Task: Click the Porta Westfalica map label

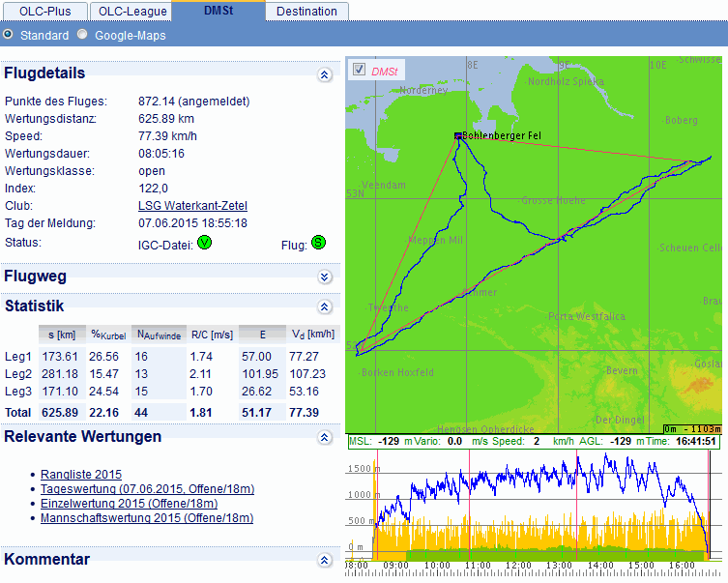Action: coord(587,316)
